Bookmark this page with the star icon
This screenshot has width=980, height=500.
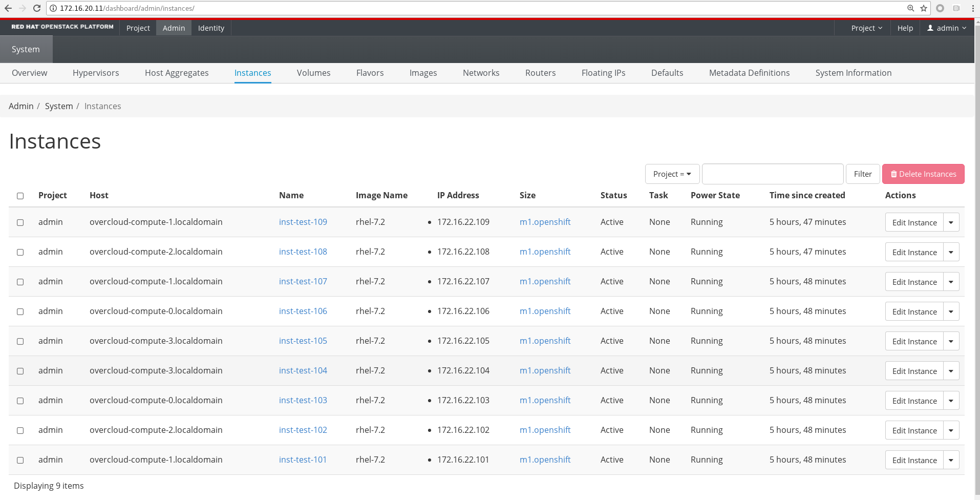coord(924,8)
